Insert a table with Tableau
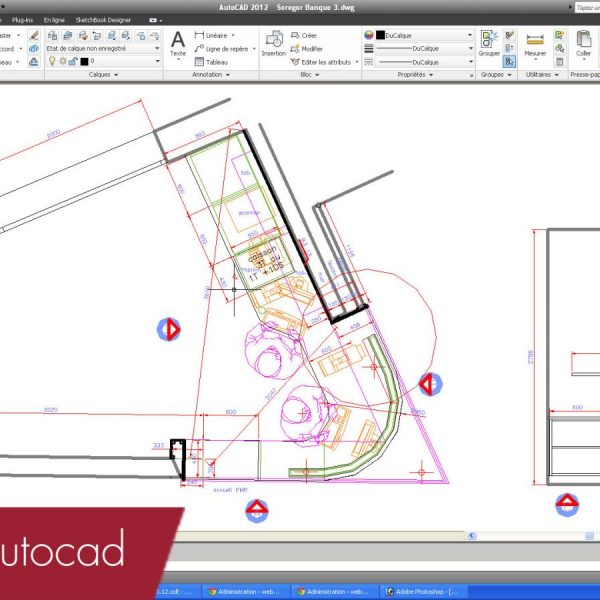Image resolution: width=600 pixels, height=600 pixels. [x=215, y=61]
